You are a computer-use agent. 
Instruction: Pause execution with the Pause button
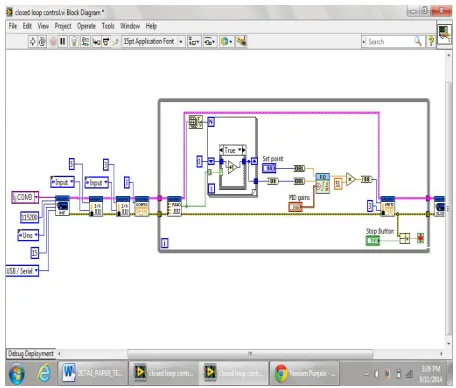(x=62, y=42)
